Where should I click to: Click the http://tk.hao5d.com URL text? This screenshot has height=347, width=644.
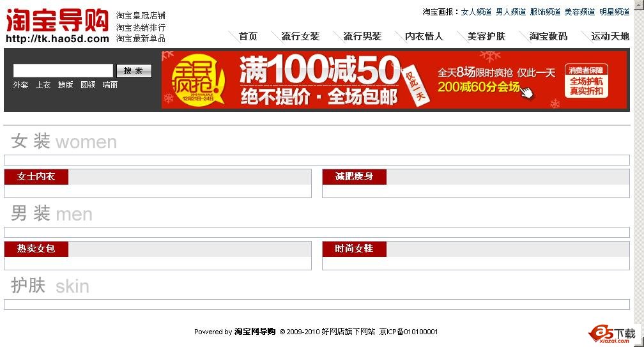point(57,38)
